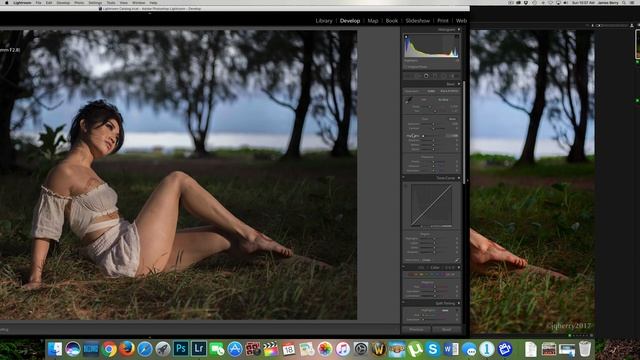Toggle the Tone Curve panel on/off switch
Viewport: 640px width, 360px height.
coord(404,178)
